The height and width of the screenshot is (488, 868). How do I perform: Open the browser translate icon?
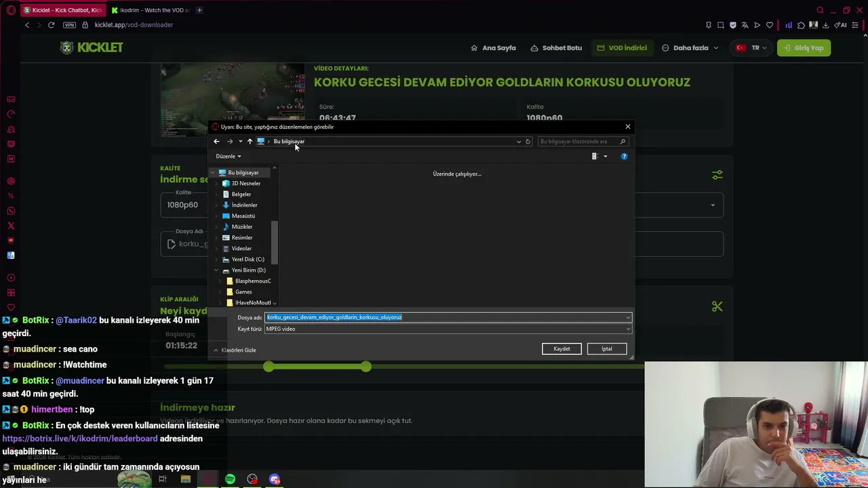[745, 25]
